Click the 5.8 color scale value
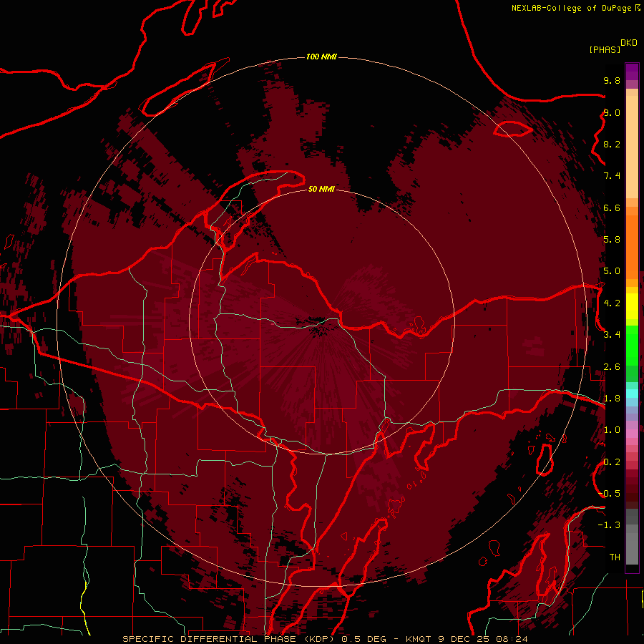644x644 pixels. [612, 240]
